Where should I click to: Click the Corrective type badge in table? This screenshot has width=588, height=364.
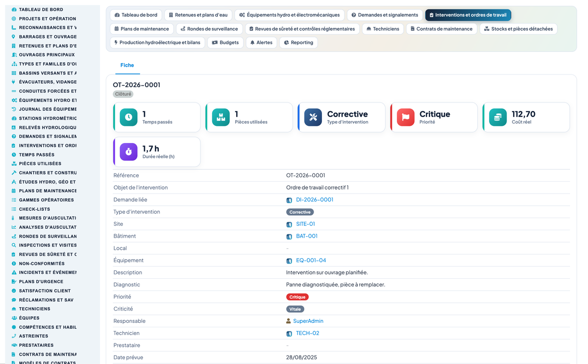pos(300,212)
